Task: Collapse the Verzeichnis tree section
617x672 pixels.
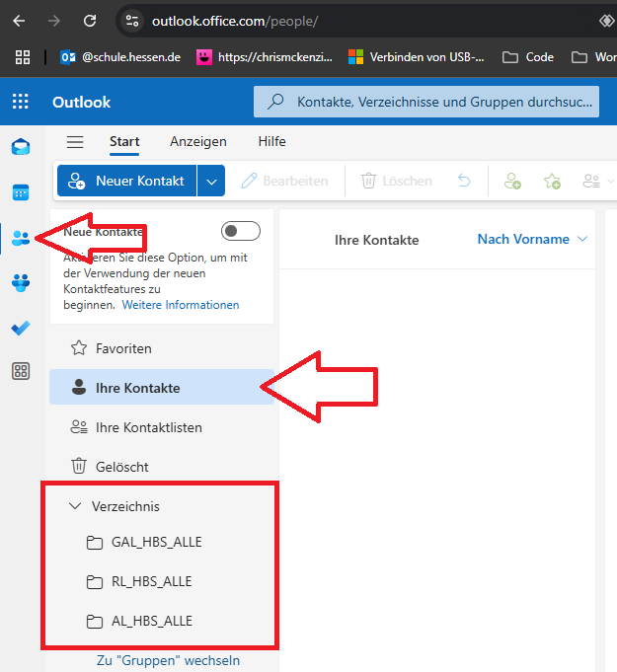Action: pyautogui.click(x=75, y=506)
